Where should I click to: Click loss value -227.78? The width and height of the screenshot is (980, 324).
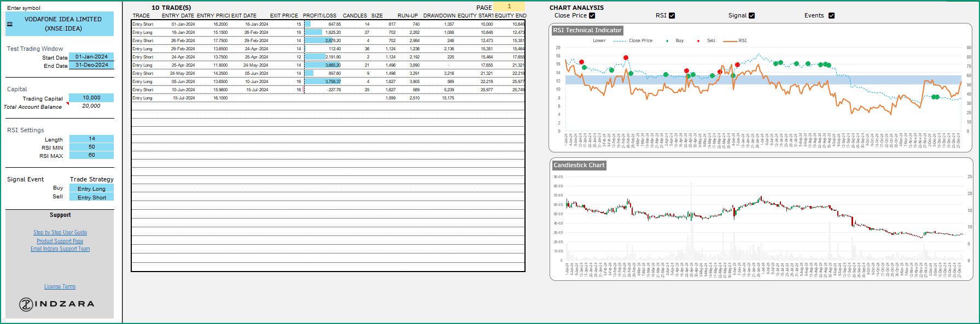(334, 90)
